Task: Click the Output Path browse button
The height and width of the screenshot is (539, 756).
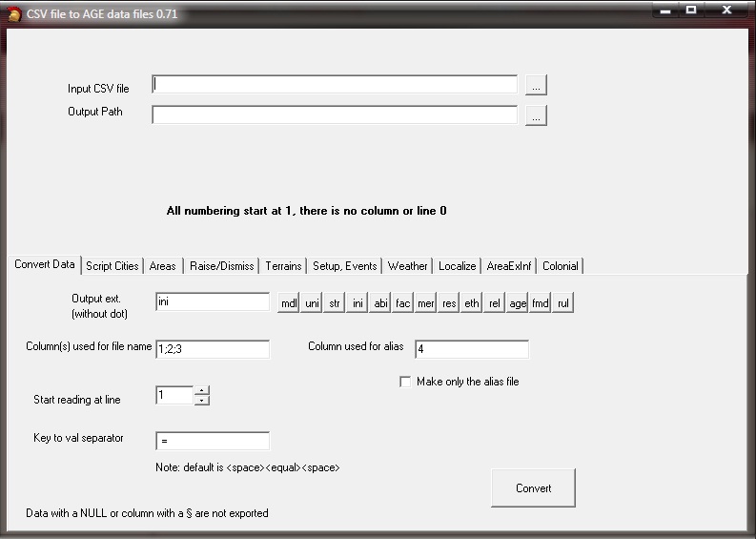Action: [536, 115]
